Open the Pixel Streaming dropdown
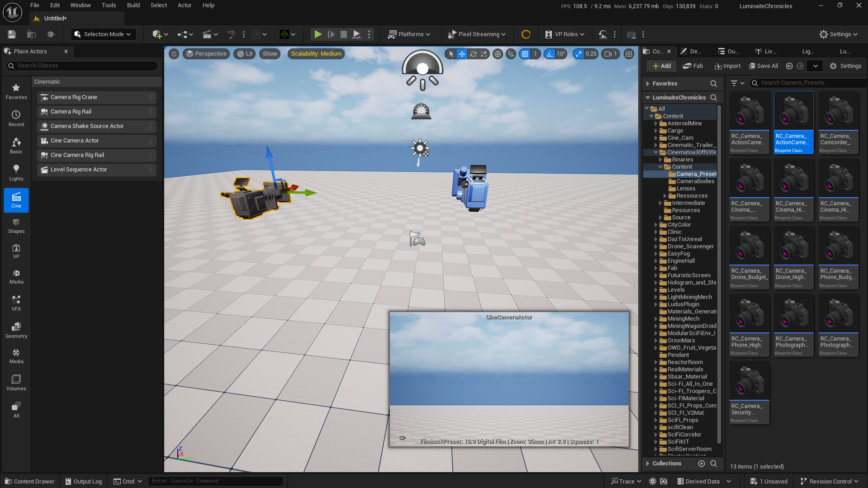Screen dimensions: 868x488 [x=477, y=34]
